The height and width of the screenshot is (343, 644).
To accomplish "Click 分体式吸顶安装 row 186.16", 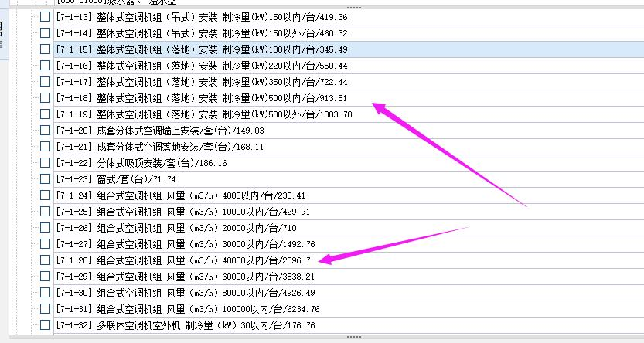I will pos(141,162).
